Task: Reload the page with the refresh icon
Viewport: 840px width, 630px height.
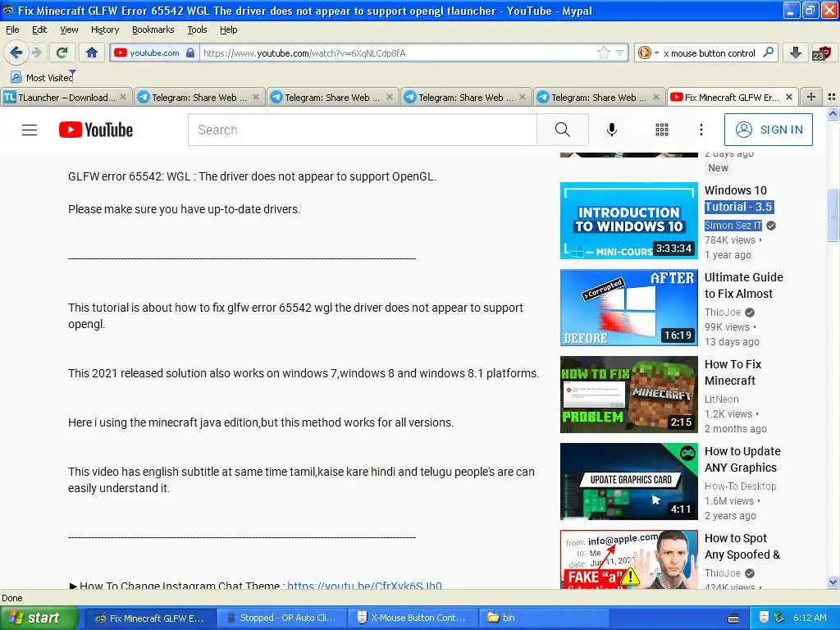Action: (x=62, y=52)
